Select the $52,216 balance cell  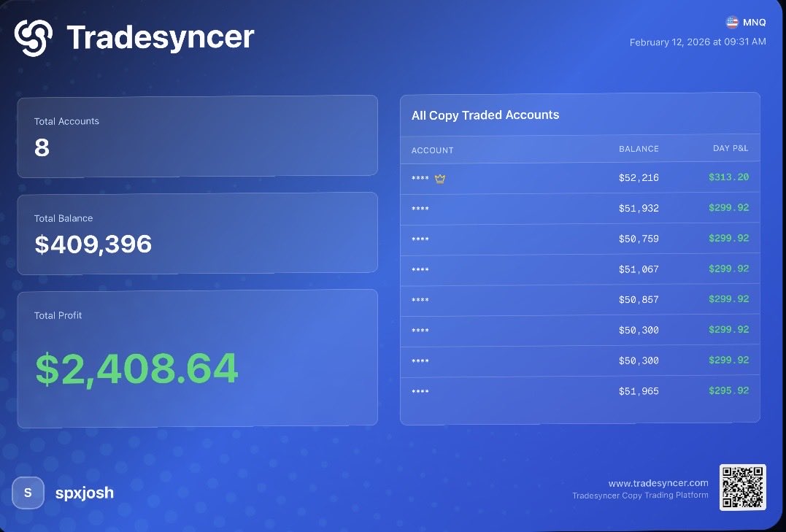tap(639, 178)
